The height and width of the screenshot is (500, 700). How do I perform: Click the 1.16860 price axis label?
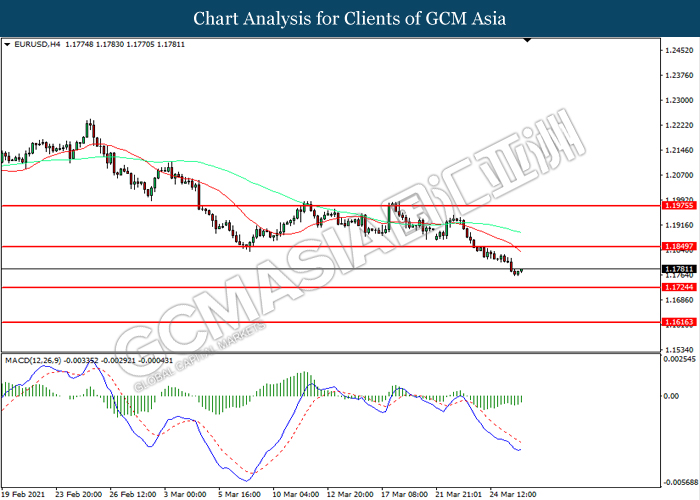pyautogui.click(x=679, y=300)
